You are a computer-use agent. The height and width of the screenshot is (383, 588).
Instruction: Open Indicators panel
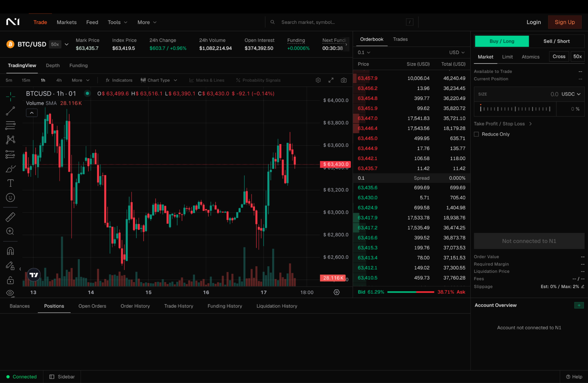[x=119, y=80]
